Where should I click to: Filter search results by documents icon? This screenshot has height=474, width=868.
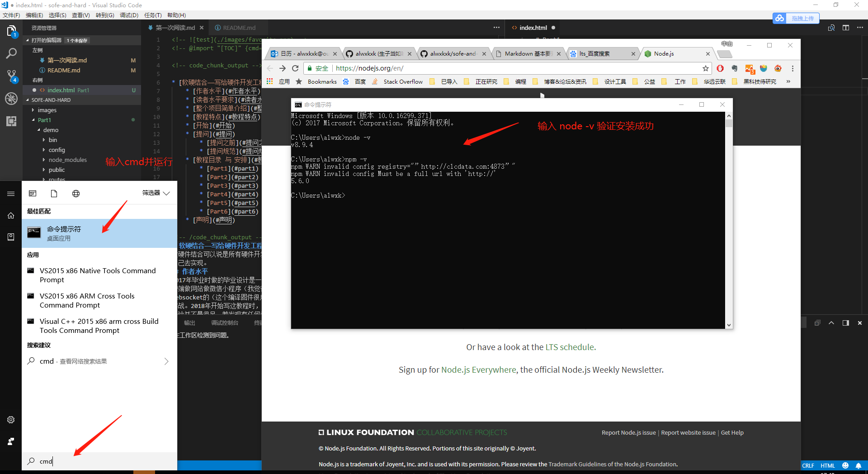(x=54, y=194)
